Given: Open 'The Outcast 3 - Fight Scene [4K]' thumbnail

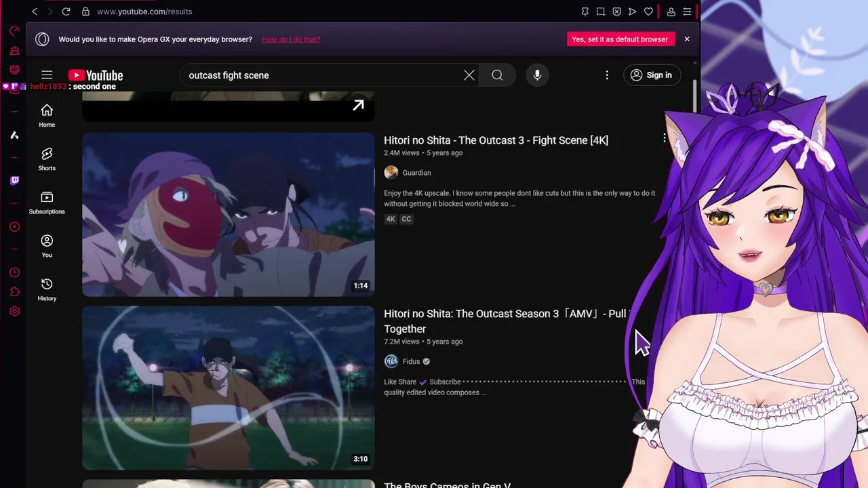Looking at the screenshot, I should point(229,214).
